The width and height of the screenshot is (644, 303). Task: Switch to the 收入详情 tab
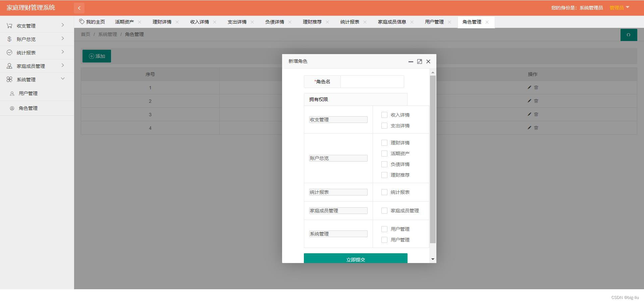[x=199, y=22]
